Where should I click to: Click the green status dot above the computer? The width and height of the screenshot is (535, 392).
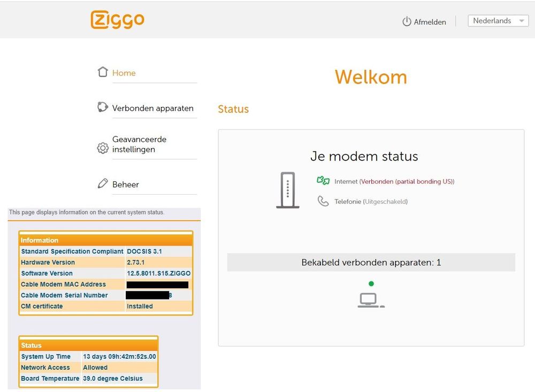pos(371,284)
